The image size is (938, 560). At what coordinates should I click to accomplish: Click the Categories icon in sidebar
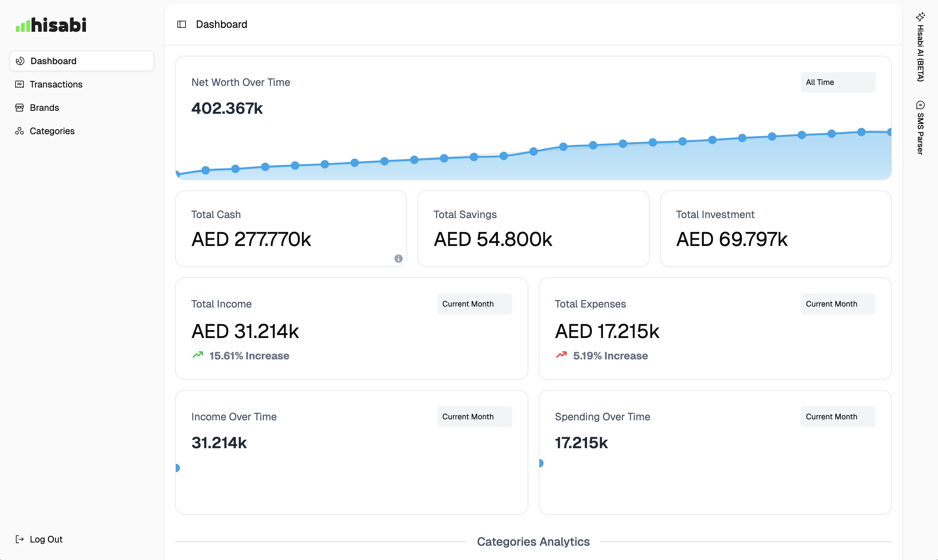tap(20, 131)
